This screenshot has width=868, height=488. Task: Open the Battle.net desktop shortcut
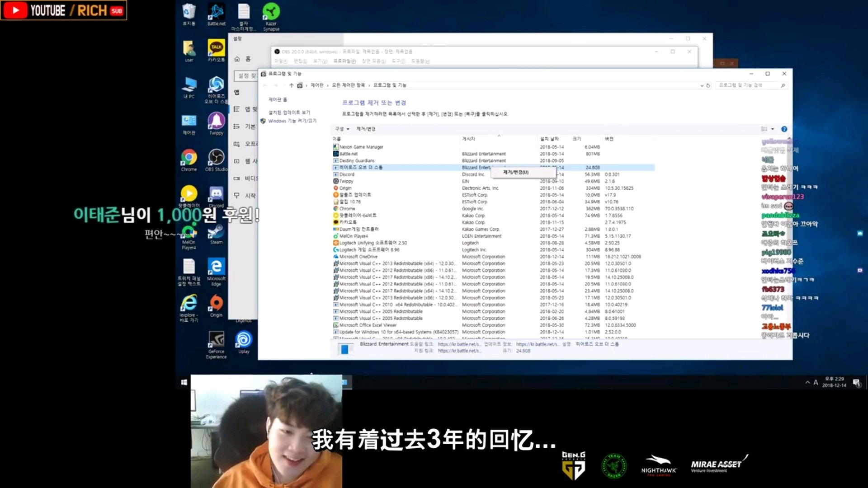[x=216, y=14]
